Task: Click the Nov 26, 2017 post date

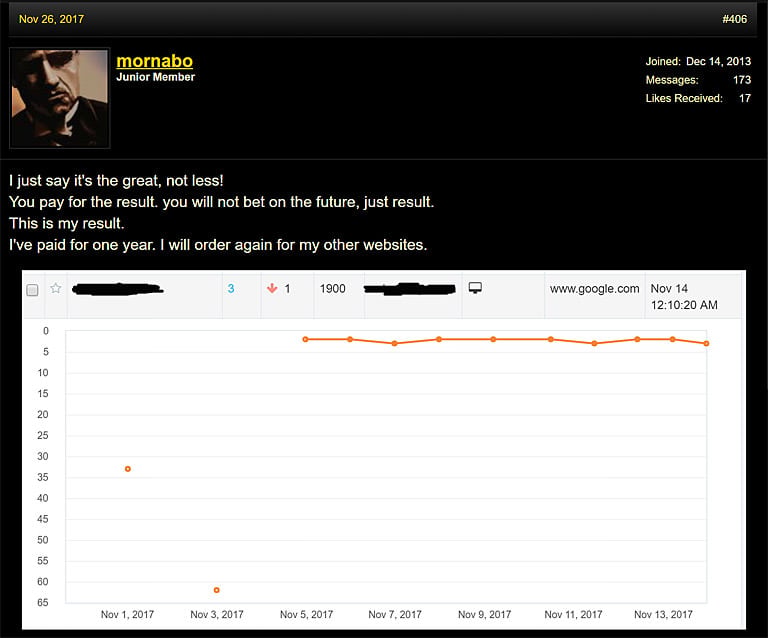Action: (51, 19)
